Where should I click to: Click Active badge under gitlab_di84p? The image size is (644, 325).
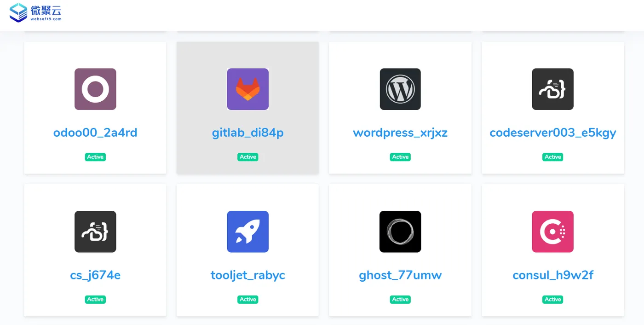point(247,157)
